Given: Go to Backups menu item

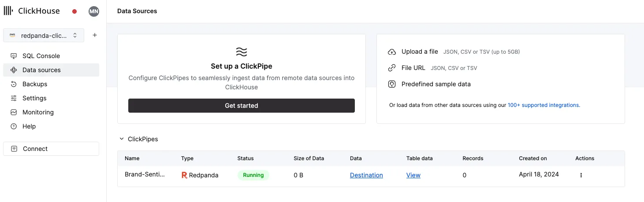Looking at the screenshot, I should (x=51, y=84).
